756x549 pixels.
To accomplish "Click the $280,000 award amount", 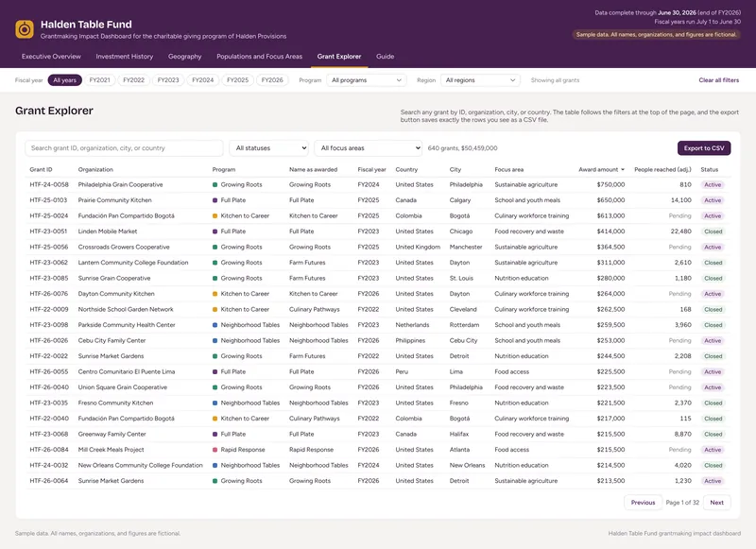I will (x=610, y=278).
